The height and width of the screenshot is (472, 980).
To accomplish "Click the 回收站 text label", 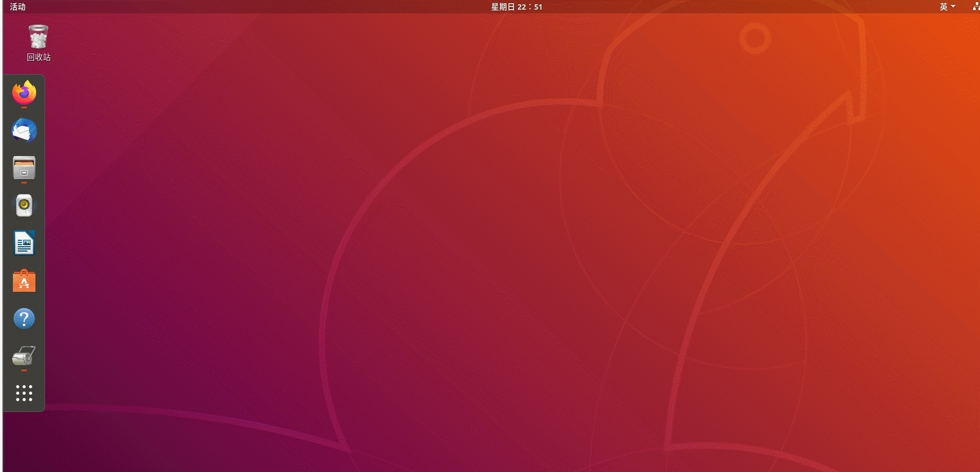I will click(39, 57).
